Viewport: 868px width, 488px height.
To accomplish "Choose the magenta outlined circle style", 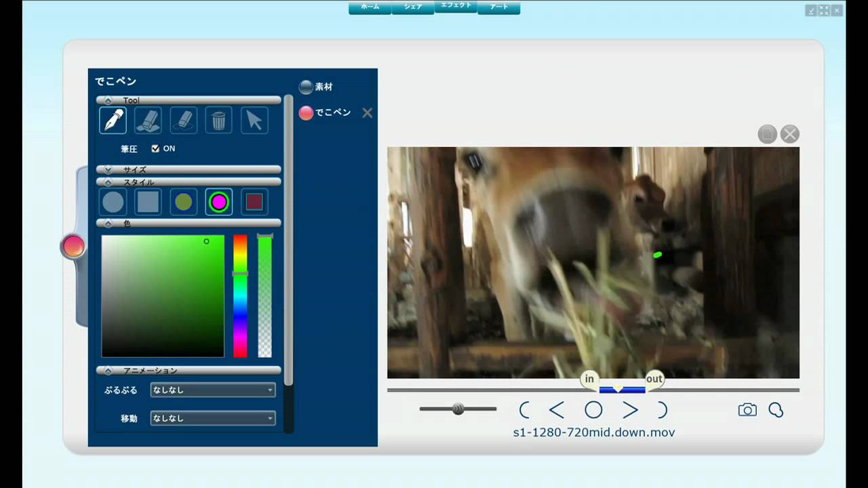I will [x=218, y=202].
